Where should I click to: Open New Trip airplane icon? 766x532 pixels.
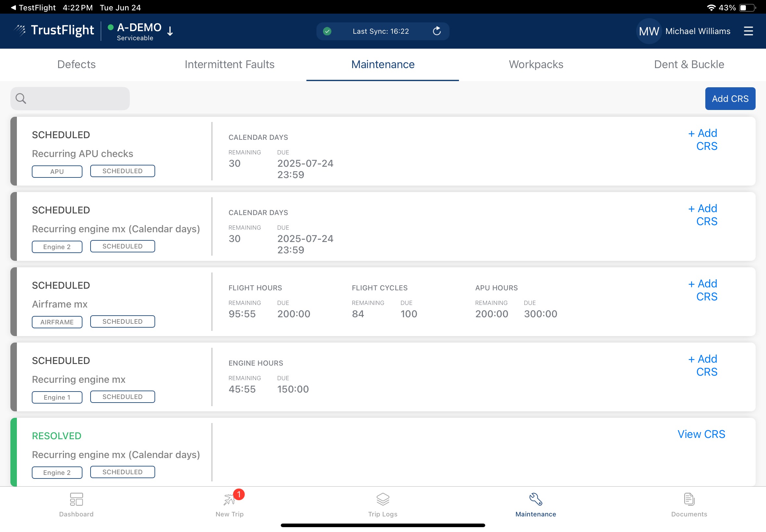[229, 499]
